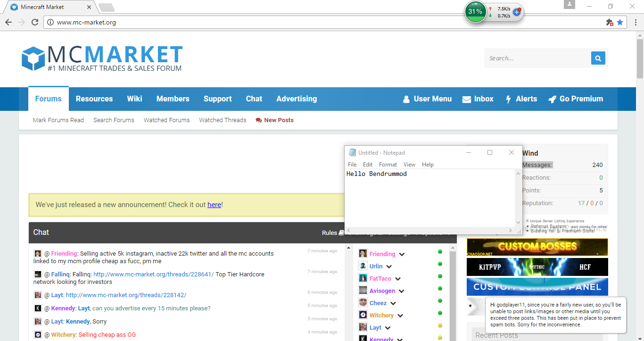Open Watched Threads link
The width and height of the screenshot is (644, 341).
click(223, 120)
